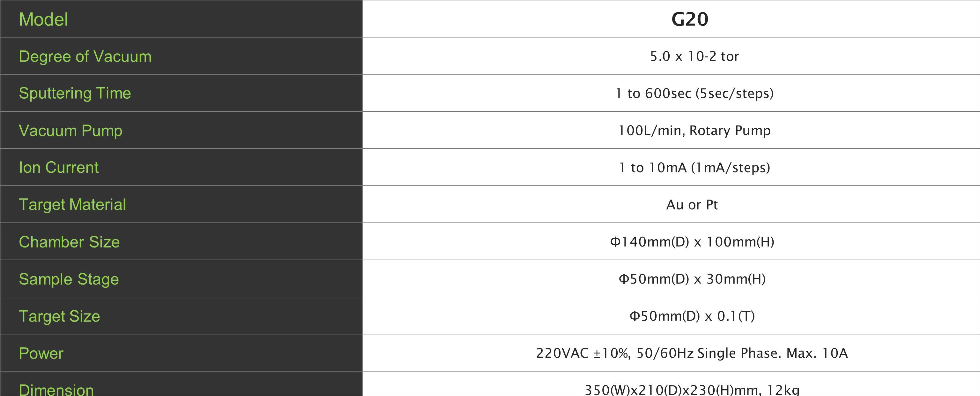Click the Chamber Size label
The height and width of the screenshot is (396, 980).
tap(69, 242)
